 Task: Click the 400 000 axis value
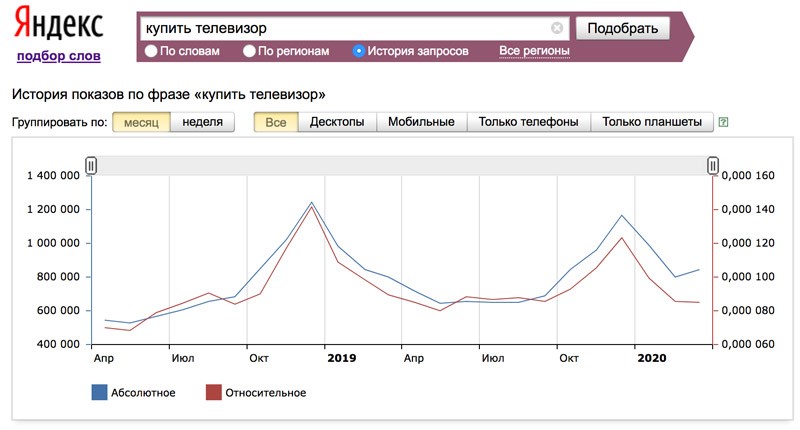[58, 344]
